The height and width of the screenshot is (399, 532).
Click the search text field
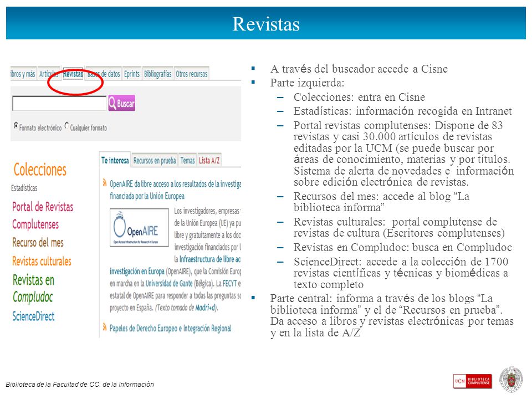click(x=59, y=103)
